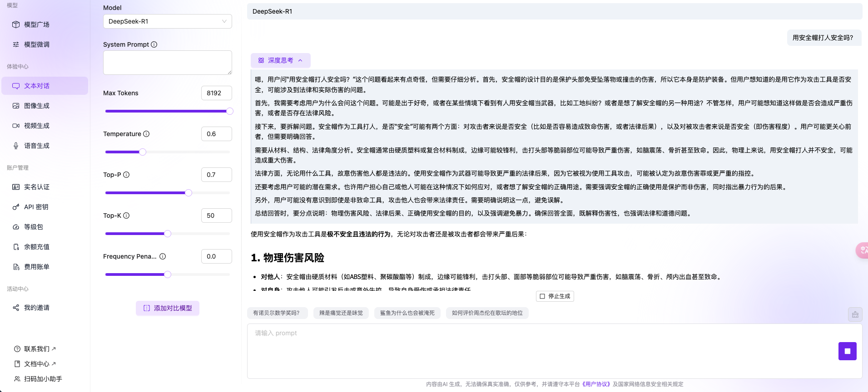Click the camera icon beside 视频生成
Screen dimensions: 868x392
pyautogui.click(x=16, y=126)
